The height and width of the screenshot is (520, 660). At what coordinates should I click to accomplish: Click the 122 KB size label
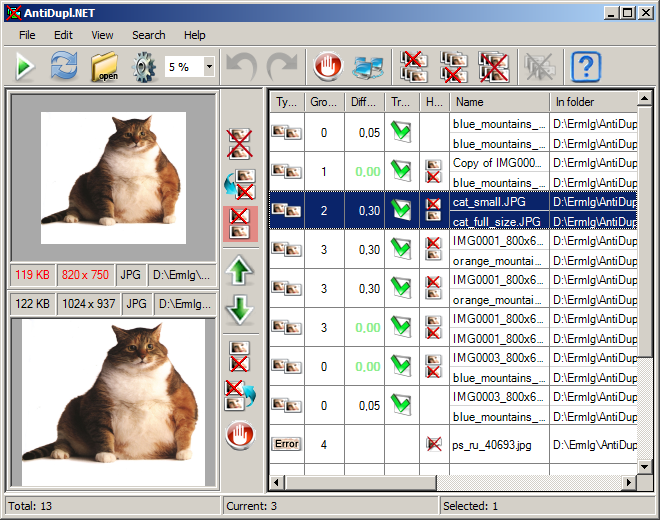pyautogui.click(x=32, y=304)
